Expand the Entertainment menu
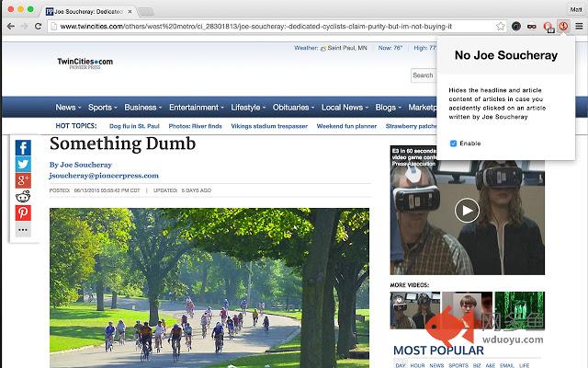 click(196, 108)
